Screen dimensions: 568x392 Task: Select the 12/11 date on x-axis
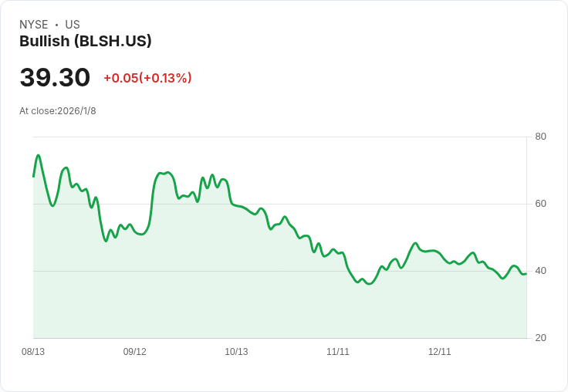click(439, 352)
